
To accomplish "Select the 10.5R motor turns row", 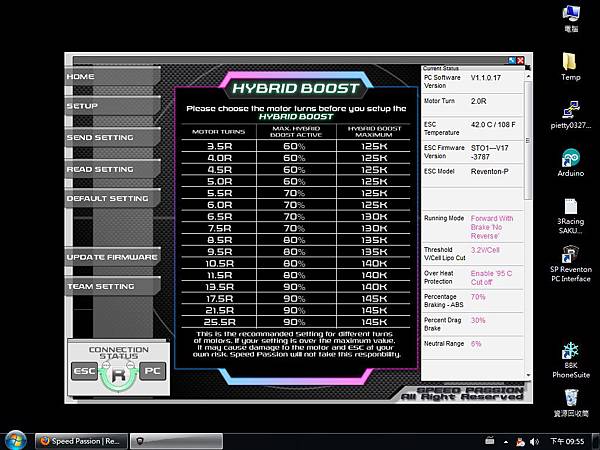I will [296, 263].
